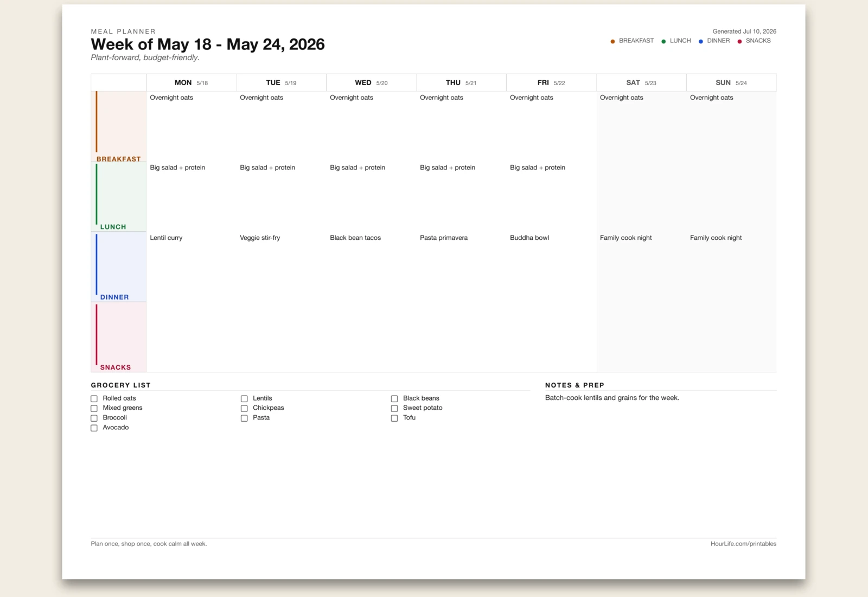
Task: Click the LUNCH legend label
Action: point(680,41)
